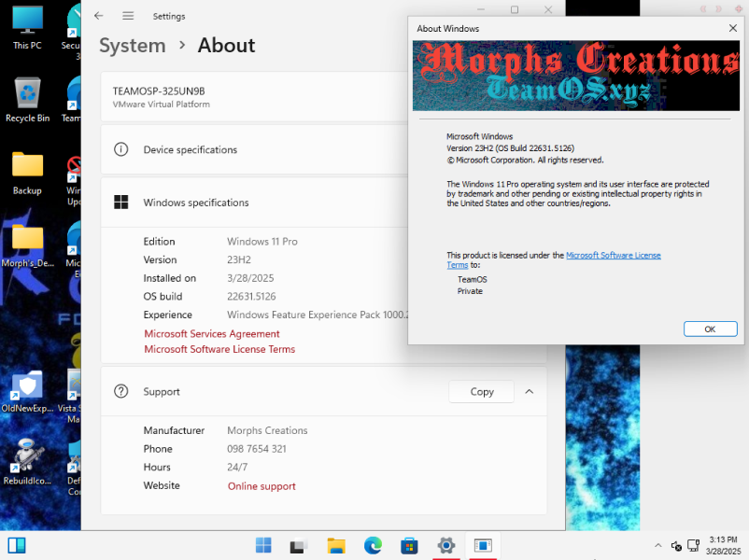
Task: Open Microsoft Software License Terms in Settings
Action: coord(219,349)
